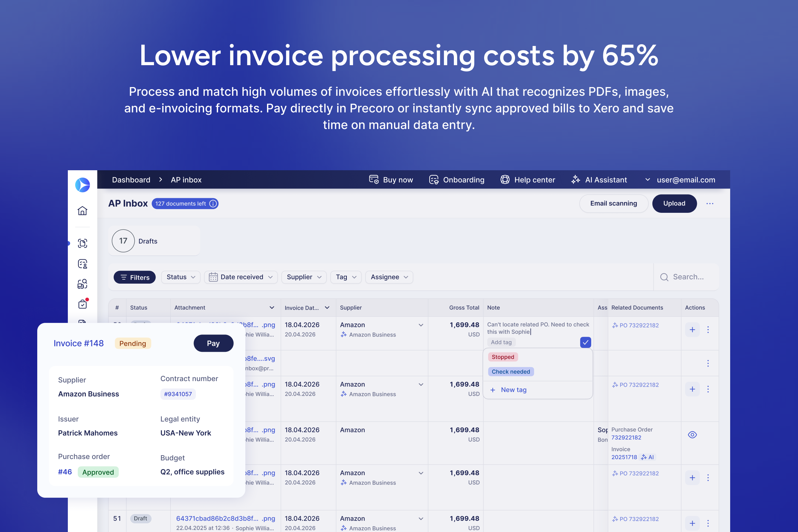Viewport: 798px width, 532px height.
Task: Click the info icon beside 127 documents left
Action: click(213, 203)
